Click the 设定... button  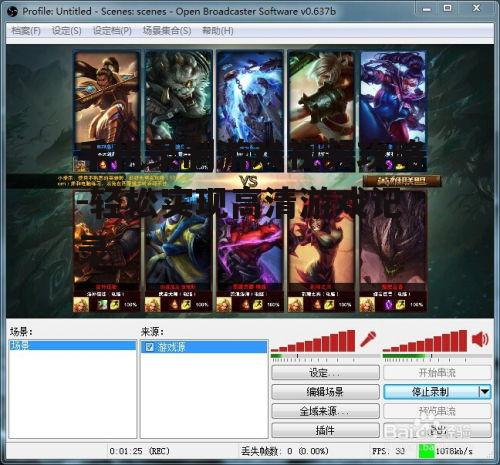[x=325, y=373]
